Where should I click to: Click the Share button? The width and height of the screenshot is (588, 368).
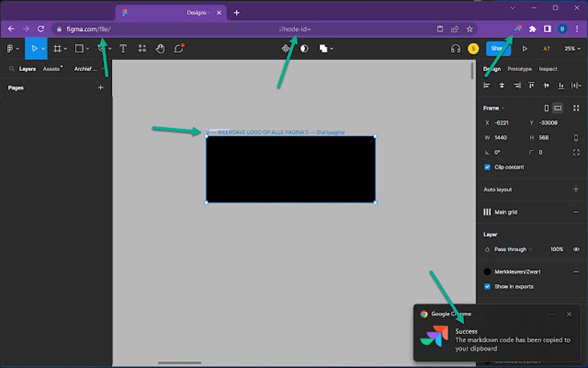click(x=498, y=48)
